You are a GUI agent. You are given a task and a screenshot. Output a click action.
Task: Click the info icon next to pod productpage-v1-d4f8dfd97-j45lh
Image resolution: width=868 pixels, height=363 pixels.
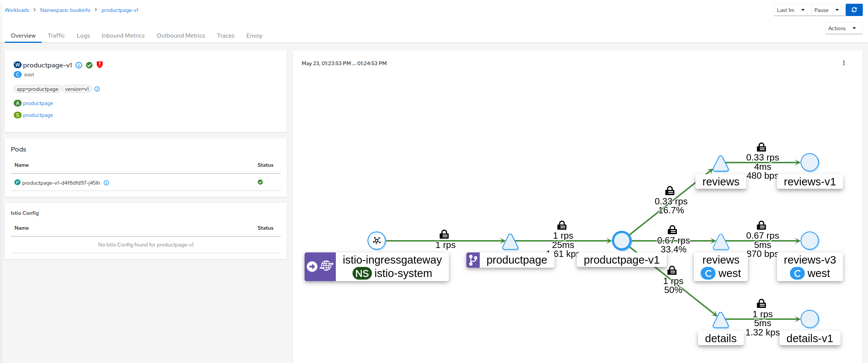[106, 182]
